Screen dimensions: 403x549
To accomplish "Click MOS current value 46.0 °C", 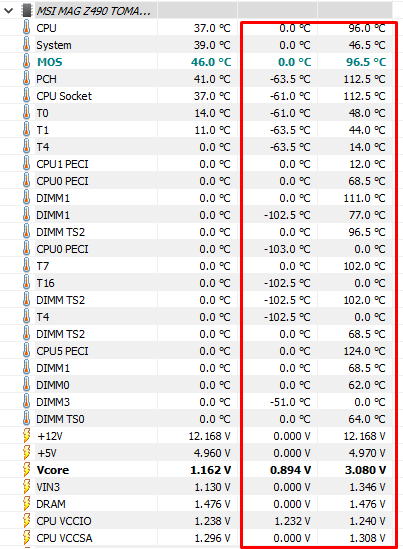I will pyautogui.click(x=211, y=62).
